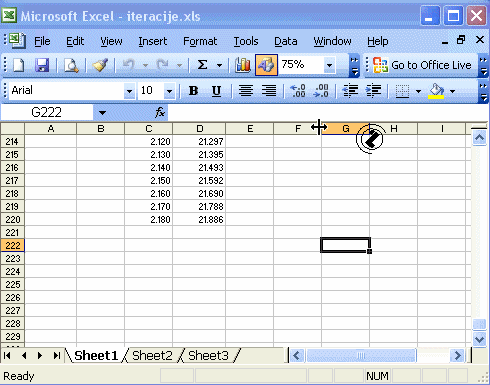
Task: Click the Insert Function fx icon
Action: [x=160, y=112]
